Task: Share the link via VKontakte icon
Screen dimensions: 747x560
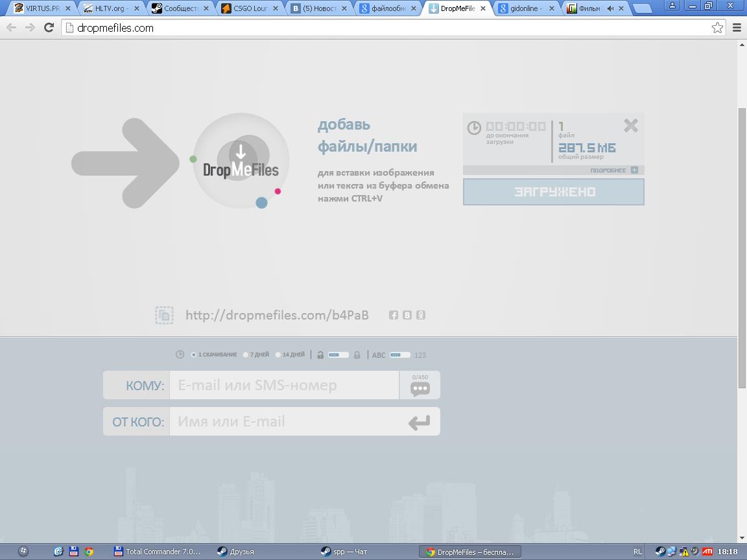Action: (x=407, y=315)
